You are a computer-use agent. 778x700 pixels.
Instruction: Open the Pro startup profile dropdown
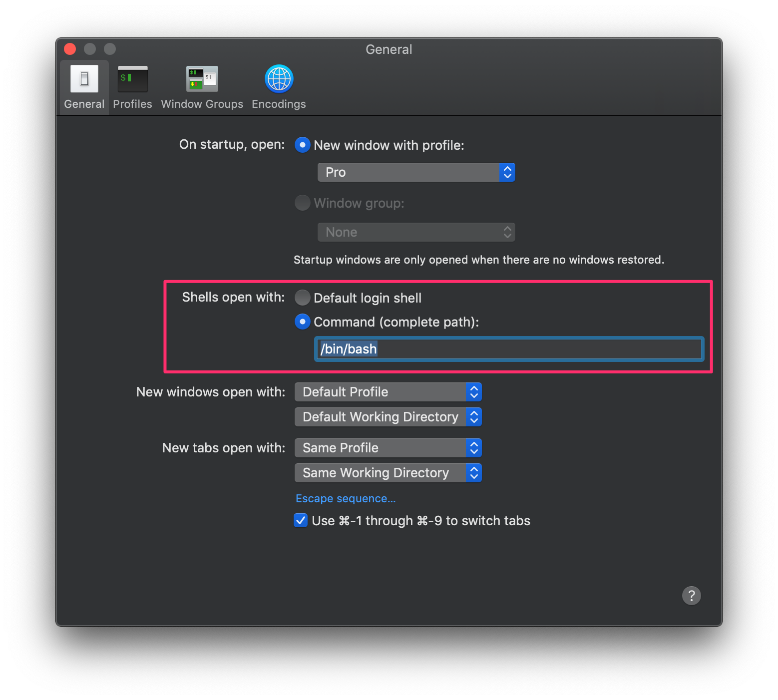(x=416, y=172)
